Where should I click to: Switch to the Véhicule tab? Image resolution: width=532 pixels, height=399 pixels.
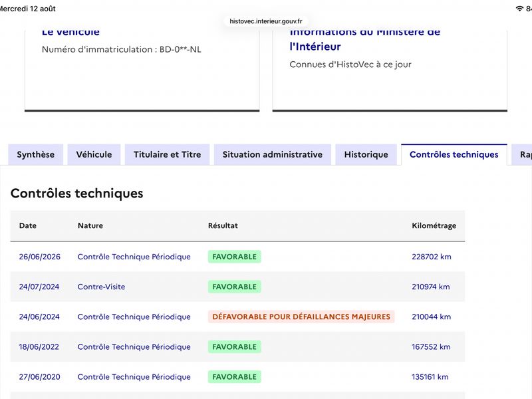point(94,155)
